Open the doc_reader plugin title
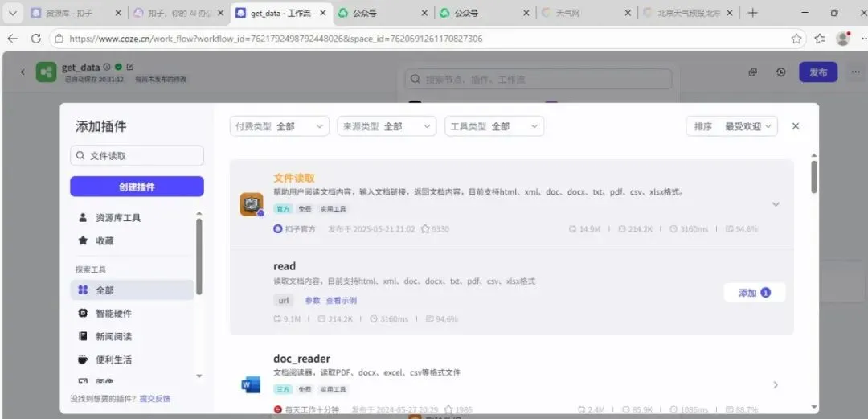 pos(301,359)
